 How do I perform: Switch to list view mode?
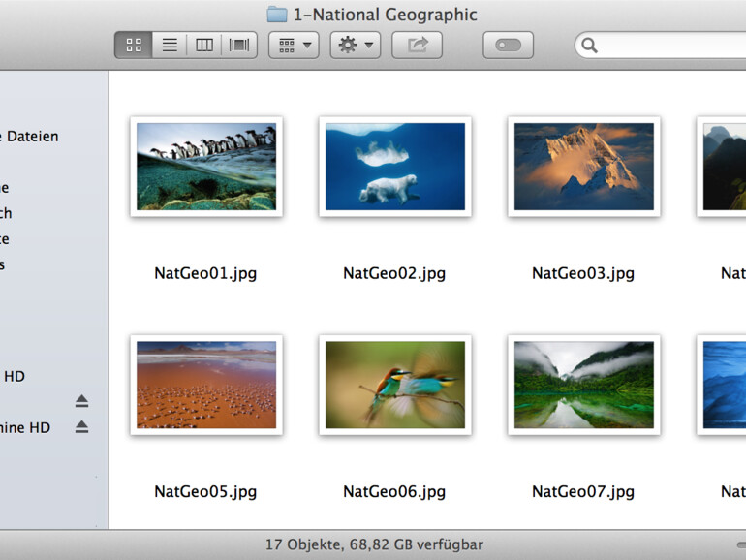170,46
